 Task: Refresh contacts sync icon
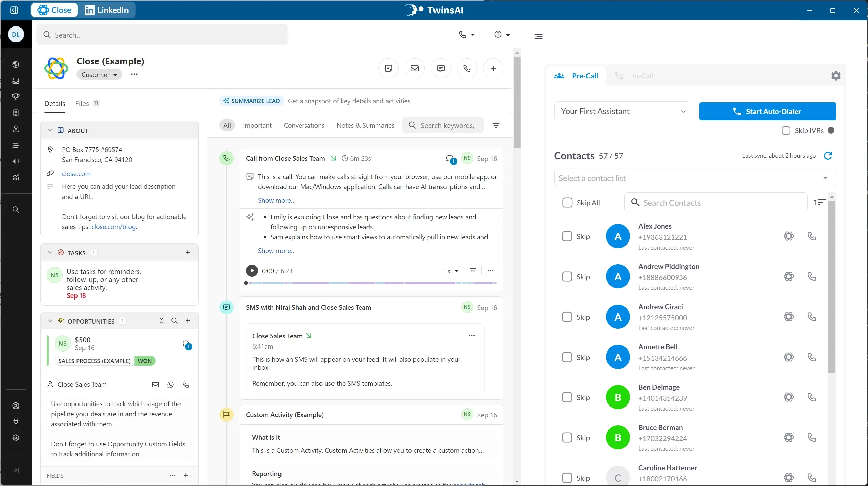click(x=828, y=156)
